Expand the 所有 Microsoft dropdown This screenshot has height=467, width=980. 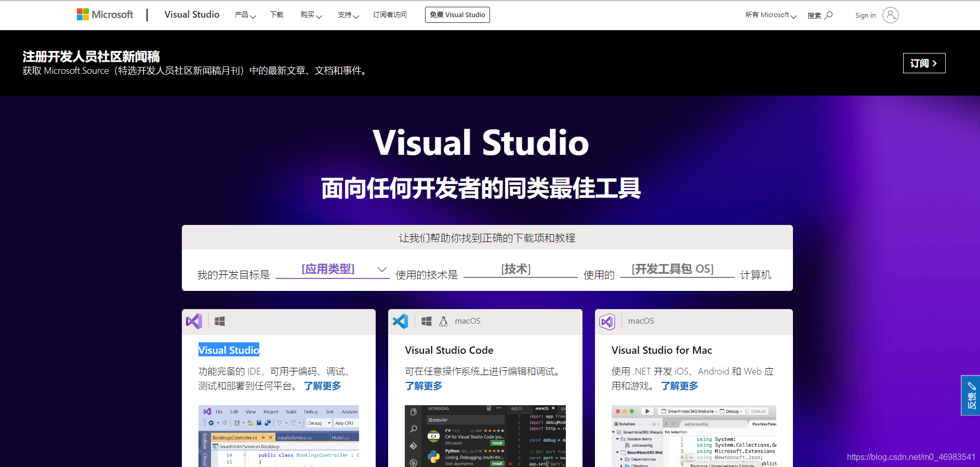771,15
